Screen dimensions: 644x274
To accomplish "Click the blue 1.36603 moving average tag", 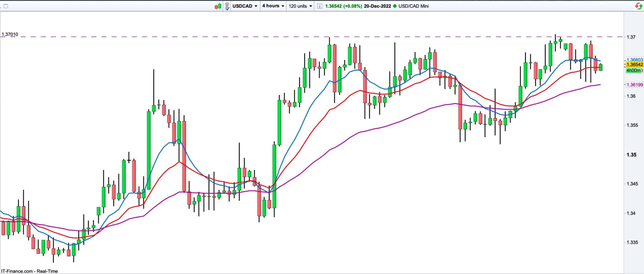I will coord(634,60).
